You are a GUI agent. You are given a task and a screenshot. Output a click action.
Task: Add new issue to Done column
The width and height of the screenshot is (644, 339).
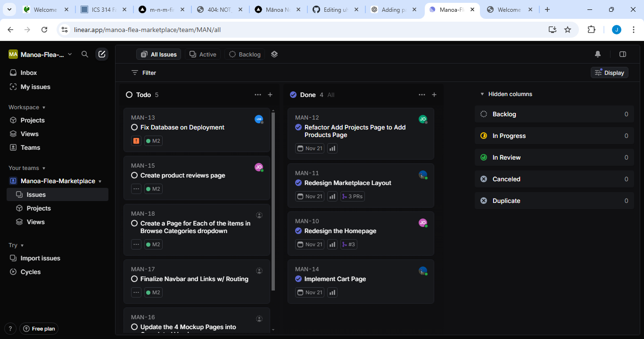point(434,95)
